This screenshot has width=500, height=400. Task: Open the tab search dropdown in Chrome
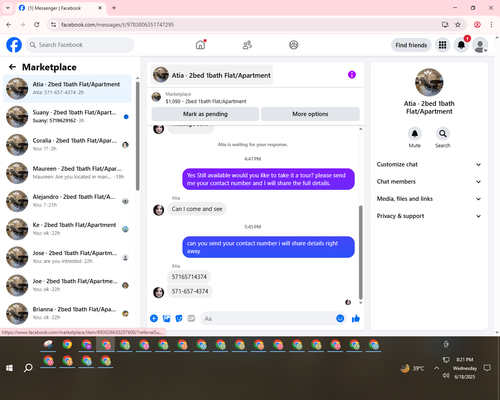[x=8, y=8]
